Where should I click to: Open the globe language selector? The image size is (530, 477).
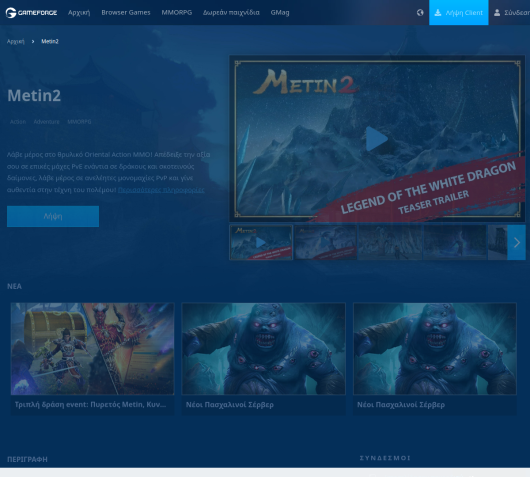click(420, 13)
